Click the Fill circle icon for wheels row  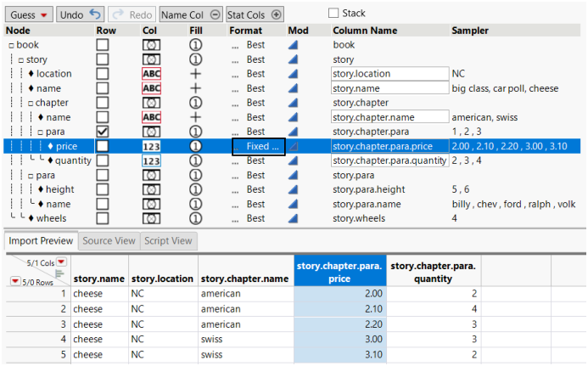point(195,218)
